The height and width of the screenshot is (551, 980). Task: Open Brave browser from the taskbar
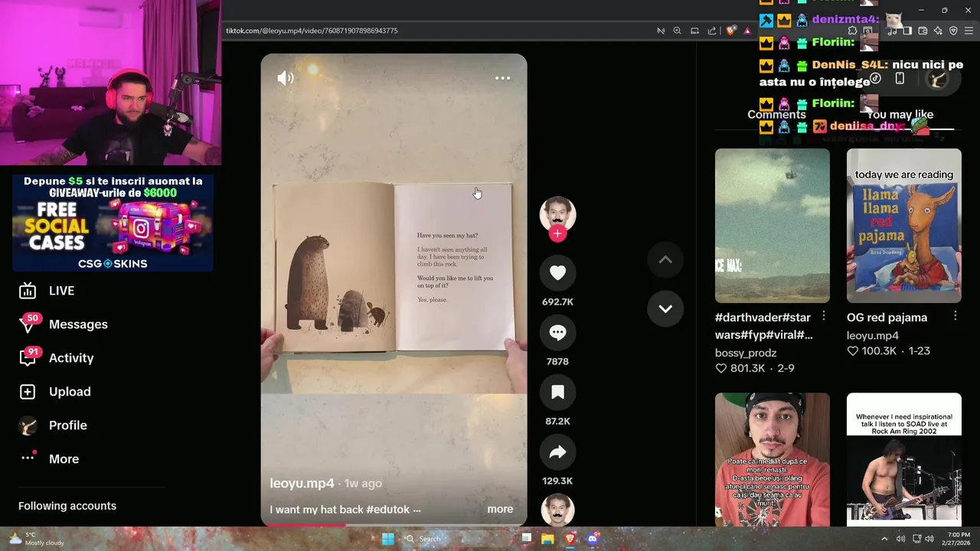pos(570,539)
